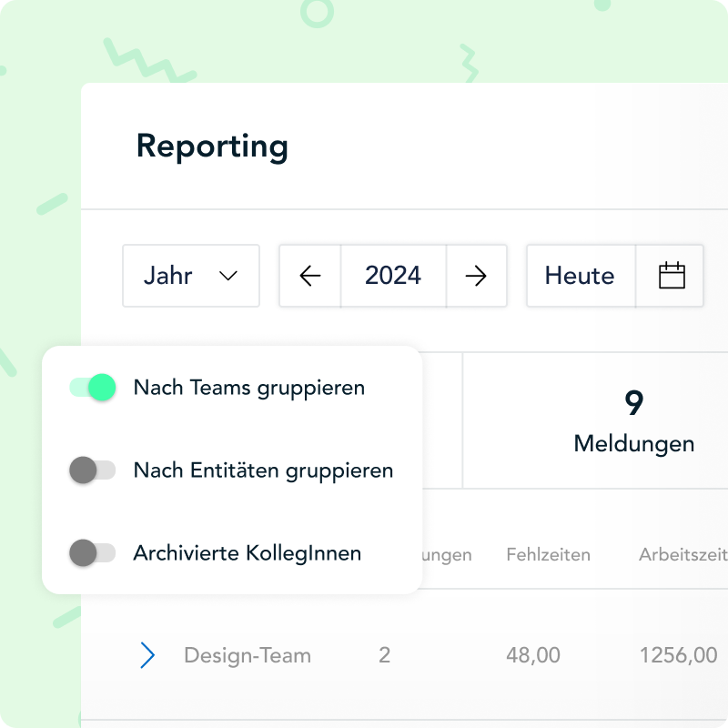Sort by the Arbeitszeit column header
Viewport: 728px width, 728px height.
pyautogui.click(x=681, y=554)
